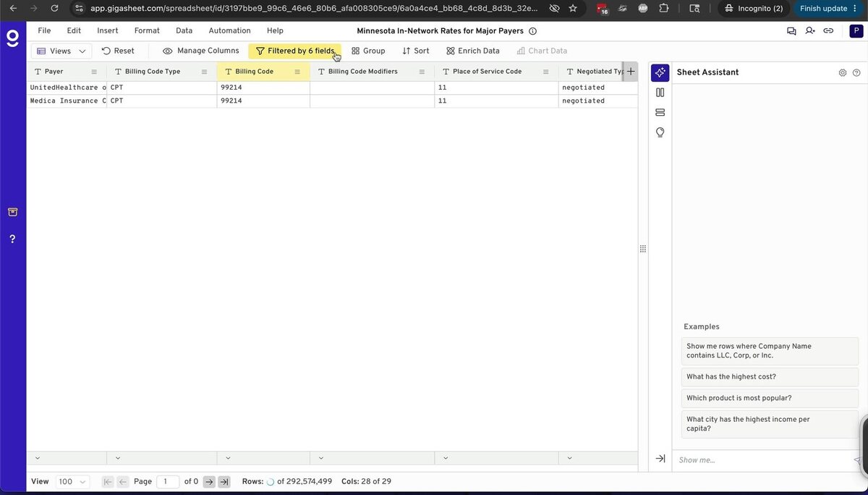Use example "What has the highest cost?"

[770, 377]
